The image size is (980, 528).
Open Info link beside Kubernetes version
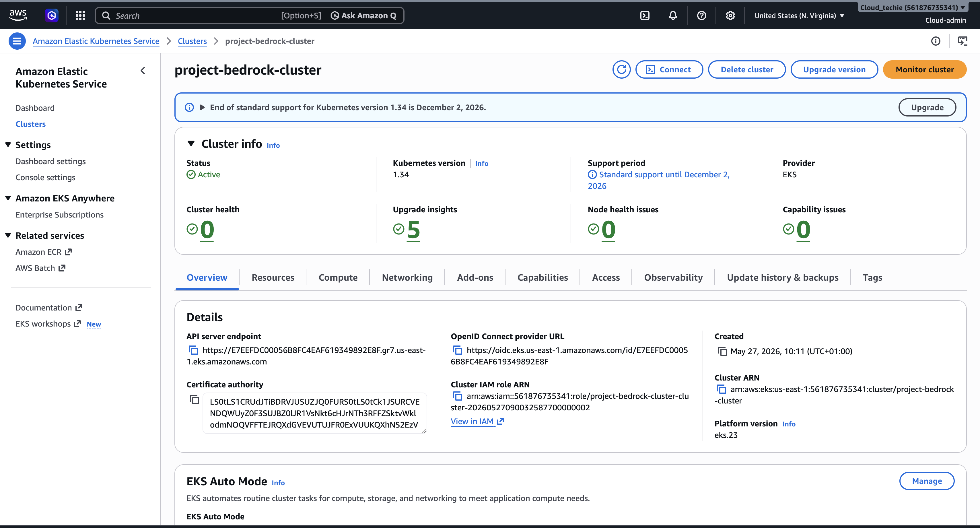tap(482, 164)
